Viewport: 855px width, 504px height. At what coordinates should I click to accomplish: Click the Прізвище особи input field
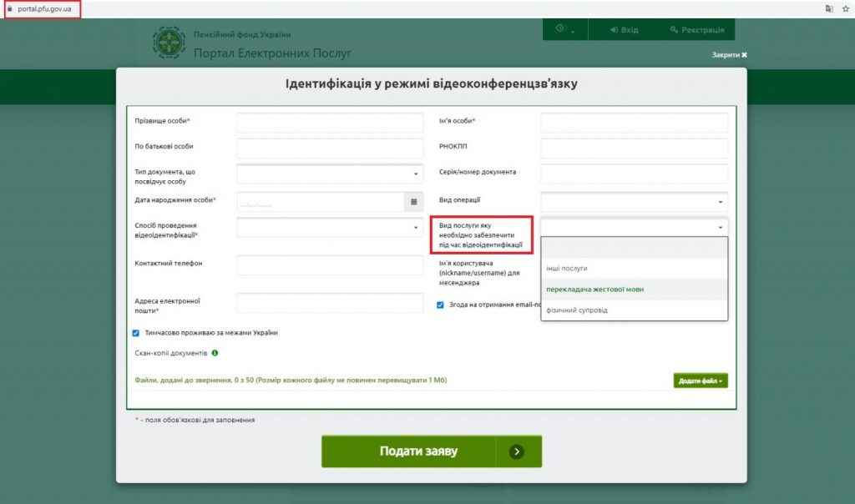[x=330, y=122]
